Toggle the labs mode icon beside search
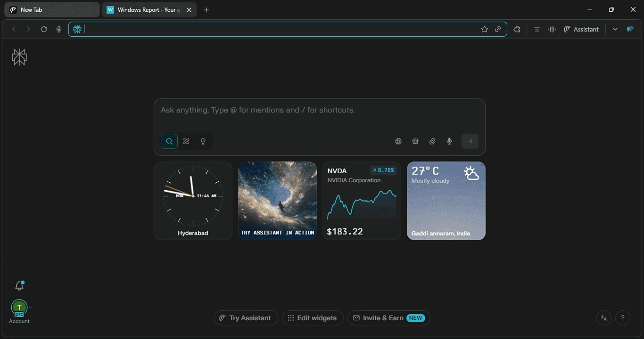644x339 pixels. click(186, 141)
